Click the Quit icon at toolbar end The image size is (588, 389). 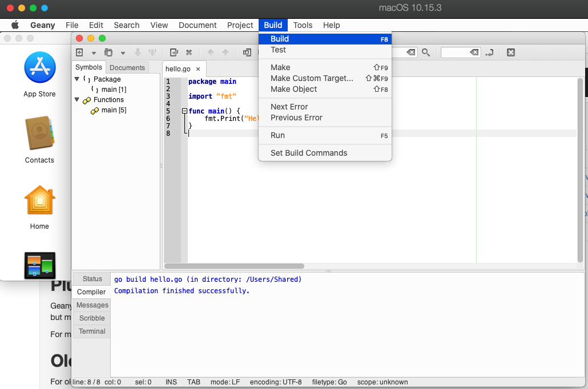click(511, 52)
